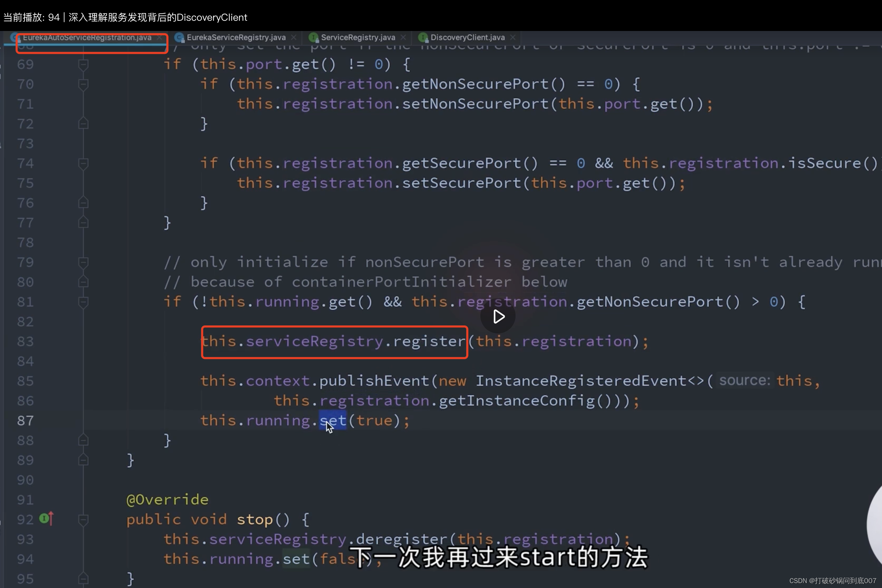
Task: Close the DiscoveryClient.java tab
Action: [513, 38]
